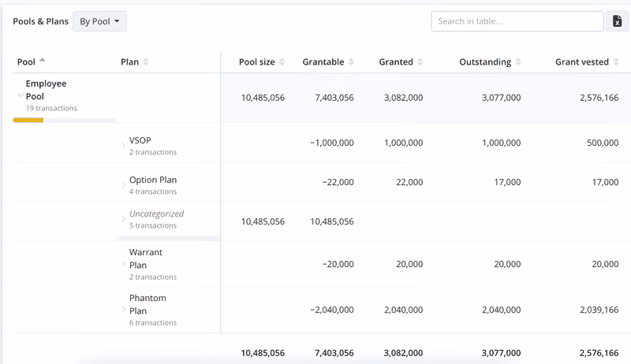Export table using the Excel icon

(x=617, y=21)
